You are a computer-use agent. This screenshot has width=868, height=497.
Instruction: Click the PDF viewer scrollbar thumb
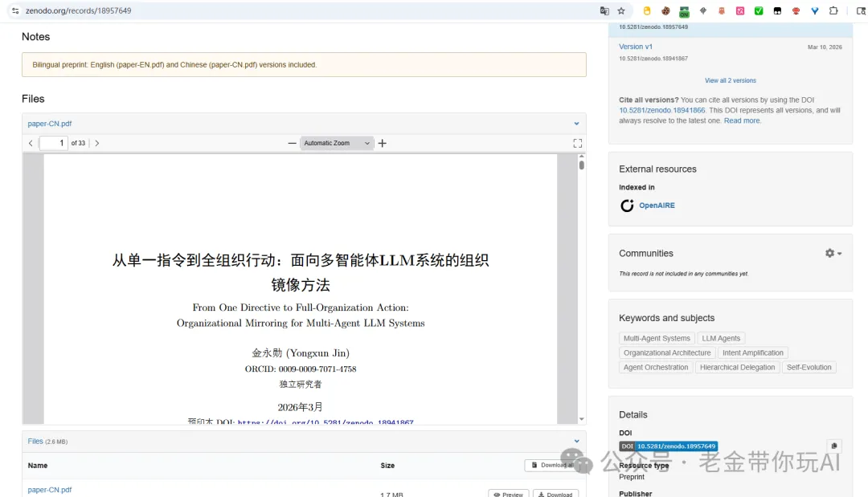tap(581, 164)
